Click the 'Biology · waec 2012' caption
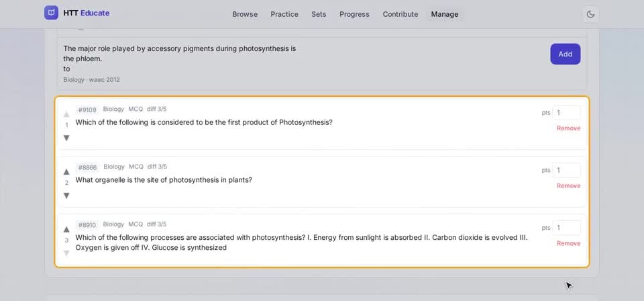 pyautogui.click(x=92, y=80)
